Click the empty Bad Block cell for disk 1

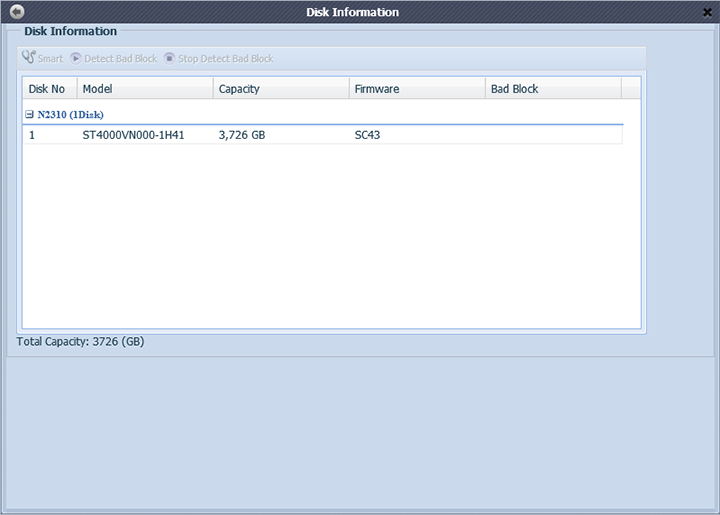pyautogui.click(x=553, y=135)
